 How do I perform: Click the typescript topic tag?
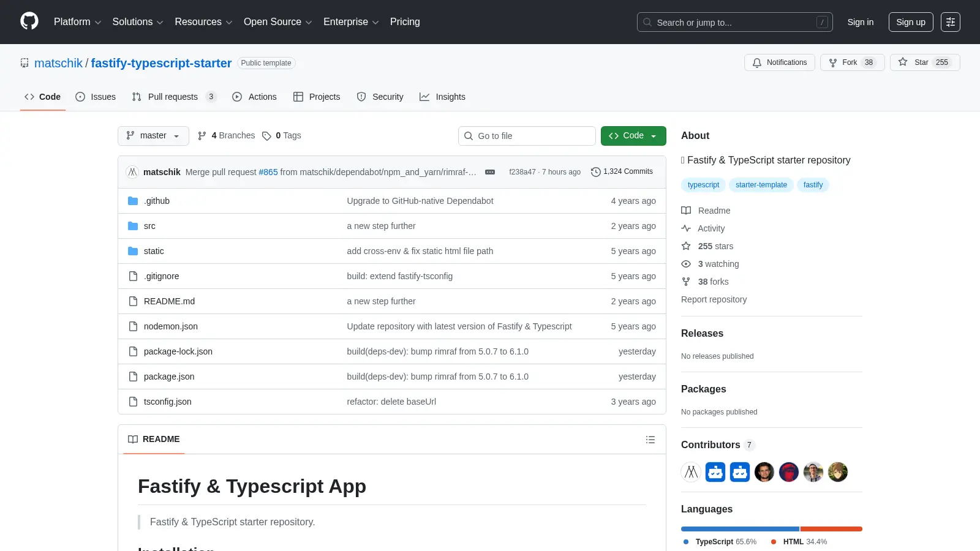click(x=703, y=185)
